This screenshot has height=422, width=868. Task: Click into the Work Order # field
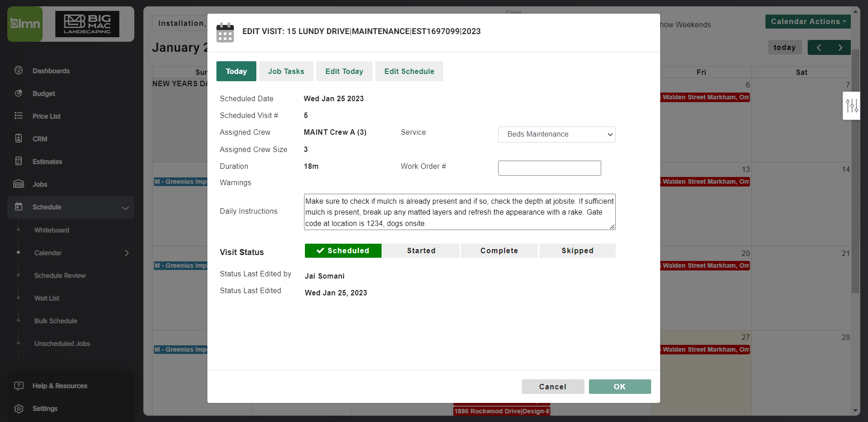click(549, 168)
